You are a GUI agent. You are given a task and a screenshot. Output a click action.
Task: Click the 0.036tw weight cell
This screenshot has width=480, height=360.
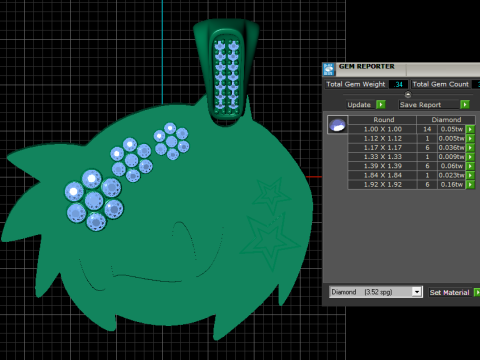point(452,148)
